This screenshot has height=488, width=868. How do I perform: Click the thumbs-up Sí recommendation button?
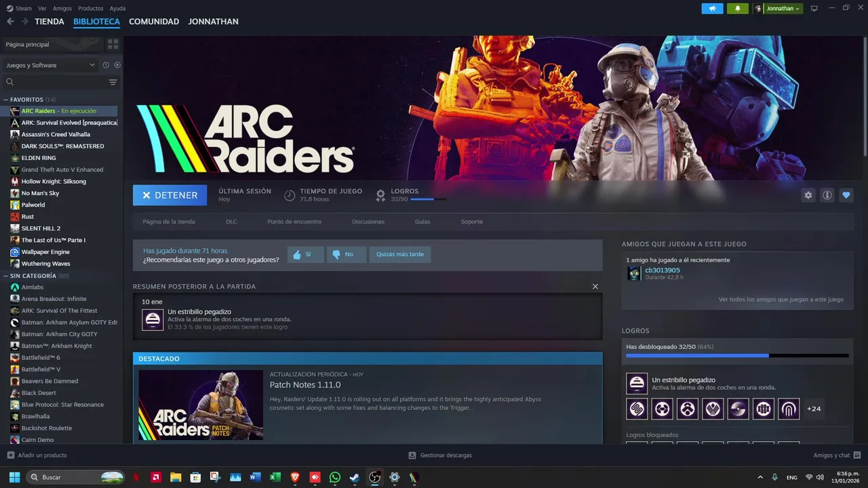(x=305, y=254)
